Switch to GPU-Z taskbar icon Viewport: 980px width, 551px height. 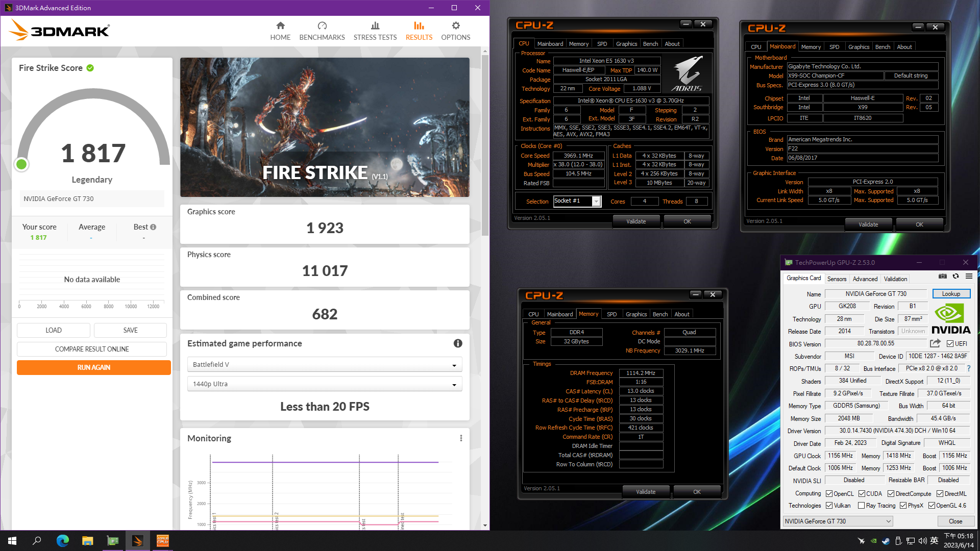point(112,541)
